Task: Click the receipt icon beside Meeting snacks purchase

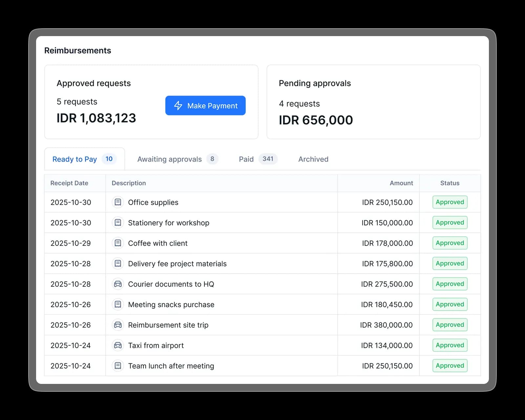Action: pyautogui.click(x=117, y=304)
